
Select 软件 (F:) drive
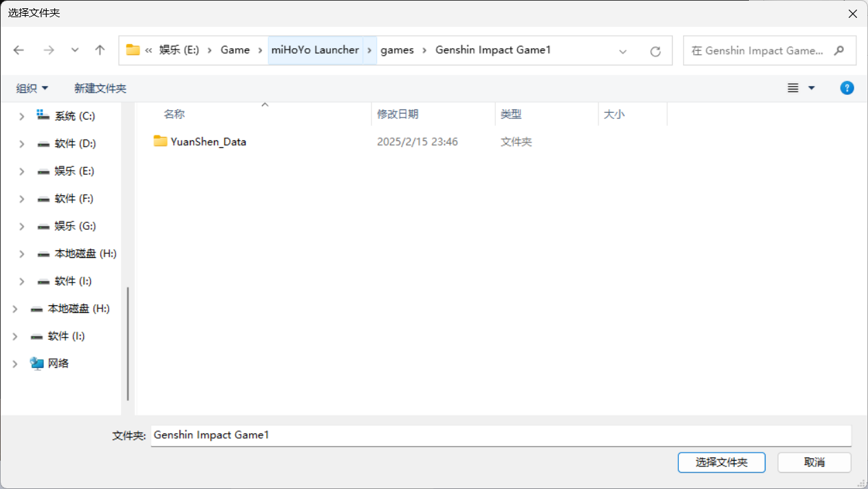click(74, 199)
